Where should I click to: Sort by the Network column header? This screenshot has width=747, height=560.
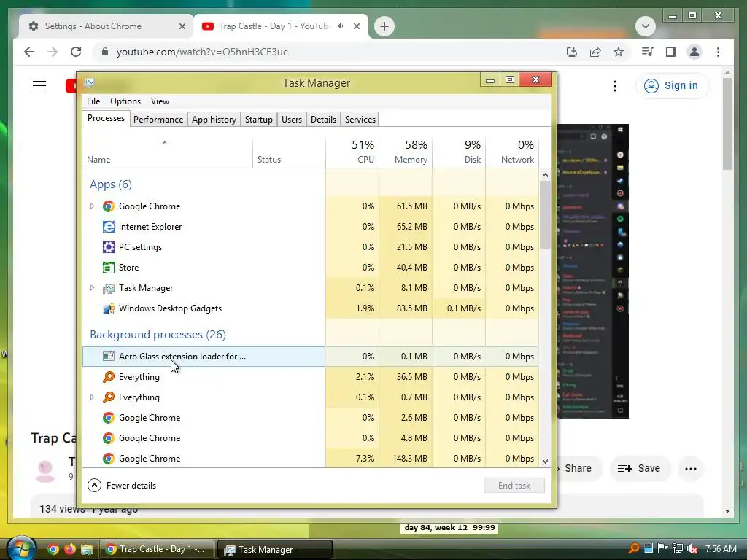513,152
